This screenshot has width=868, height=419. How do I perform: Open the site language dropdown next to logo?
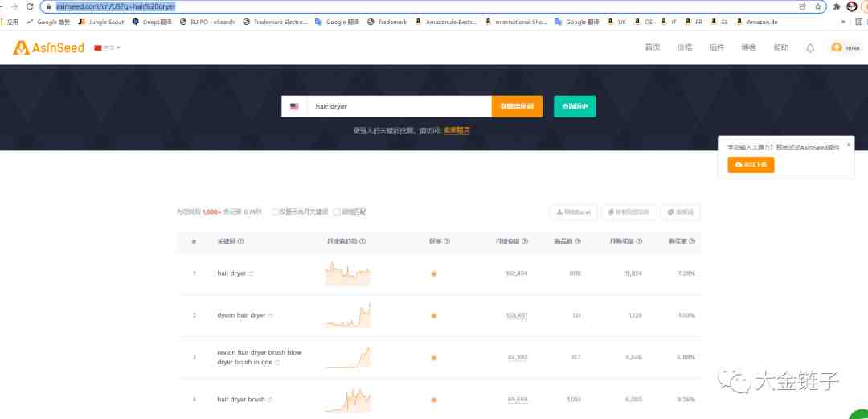108,48
